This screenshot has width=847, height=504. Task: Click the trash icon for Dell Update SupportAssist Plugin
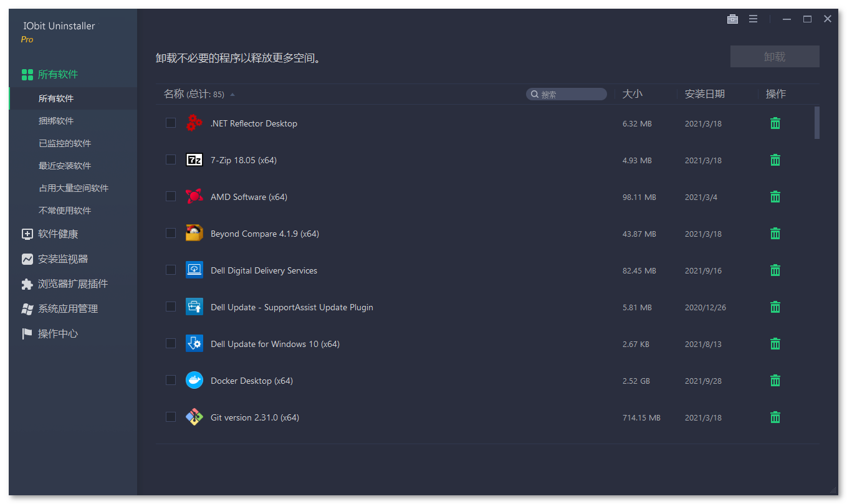click(x=775, y=307)
